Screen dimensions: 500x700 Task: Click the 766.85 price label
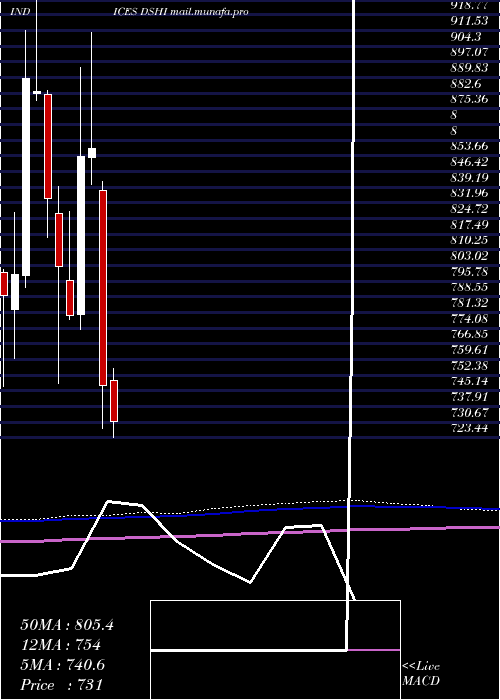tap(469, 333)
